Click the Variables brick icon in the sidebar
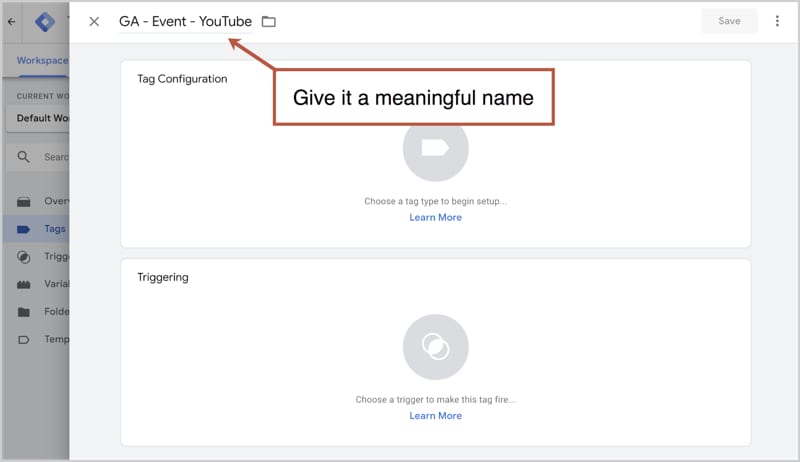Viewport: 800px width, 462px height. coord(23,285)
